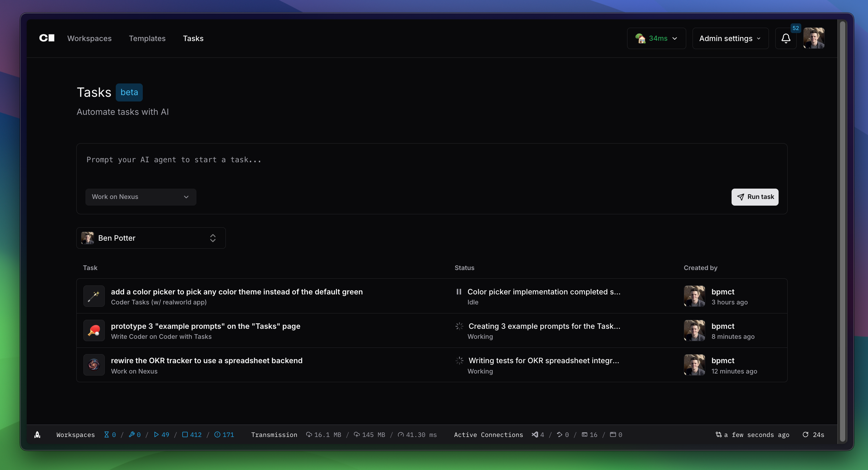The width and height of the screenshot is (868, 470).
Task: Open the Ben Potter user filter selector
Action: [151, 238]
